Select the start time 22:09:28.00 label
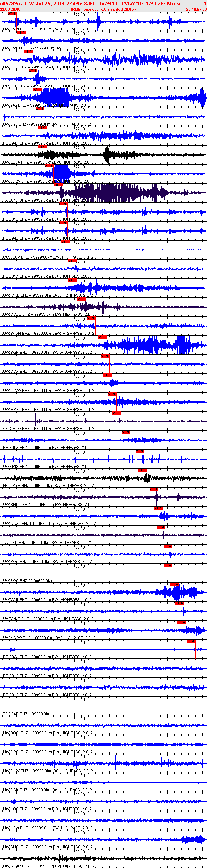The width and height of the screenshot is (207, 868). 10,10
